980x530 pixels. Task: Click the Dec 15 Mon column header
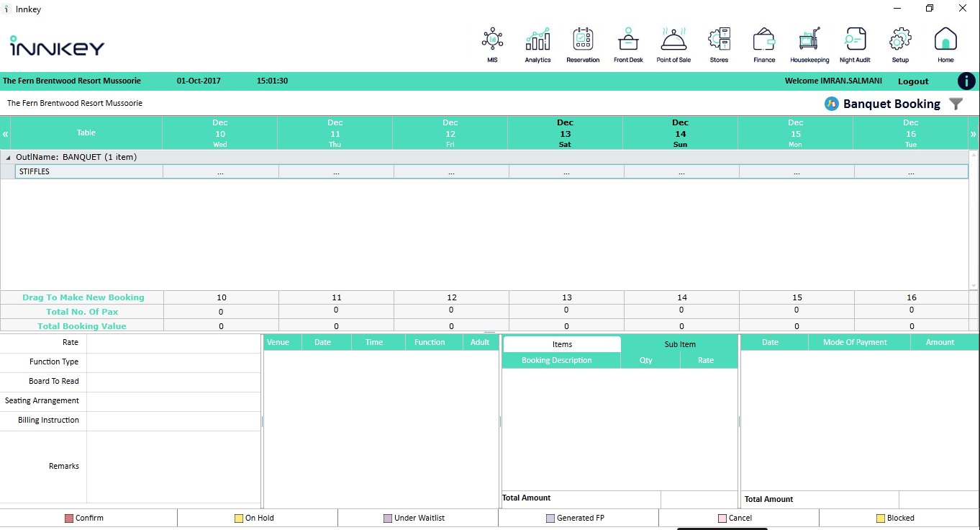click(x=796, y=133)
